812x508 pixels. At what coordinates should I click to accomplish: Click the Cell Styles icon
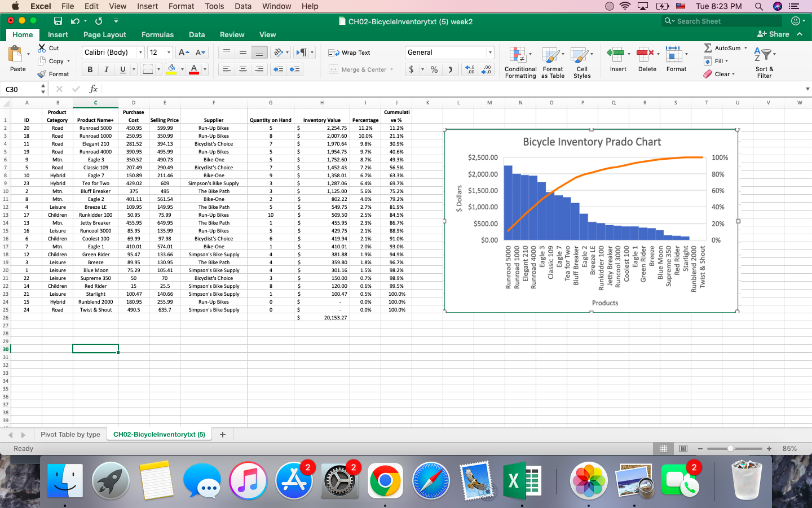click(x=581, y=62)
